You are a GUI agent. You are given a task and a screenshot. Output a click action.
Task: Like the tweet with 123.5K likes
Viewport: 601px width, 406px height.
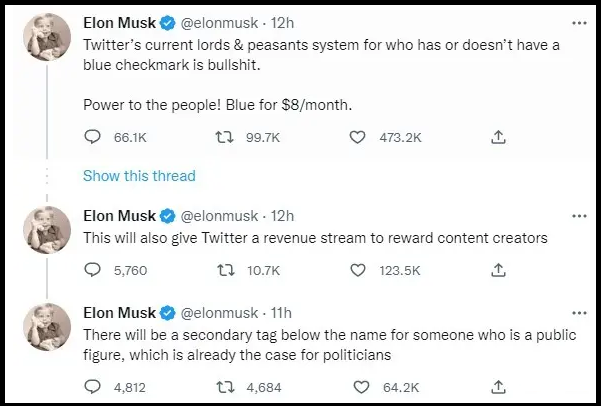[x=357, y=269]
